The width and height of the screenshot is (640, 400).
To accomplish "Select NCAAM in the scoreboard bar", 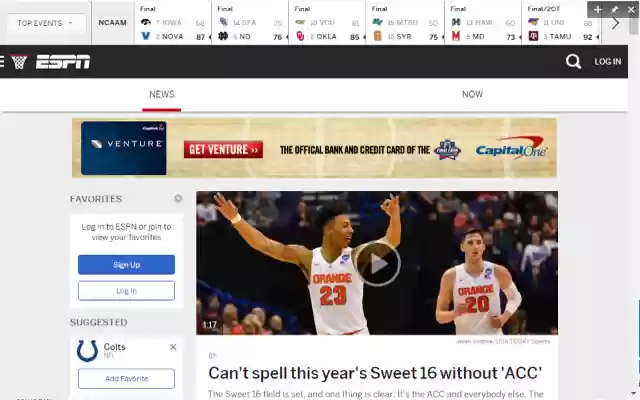I will pos(112,23).
